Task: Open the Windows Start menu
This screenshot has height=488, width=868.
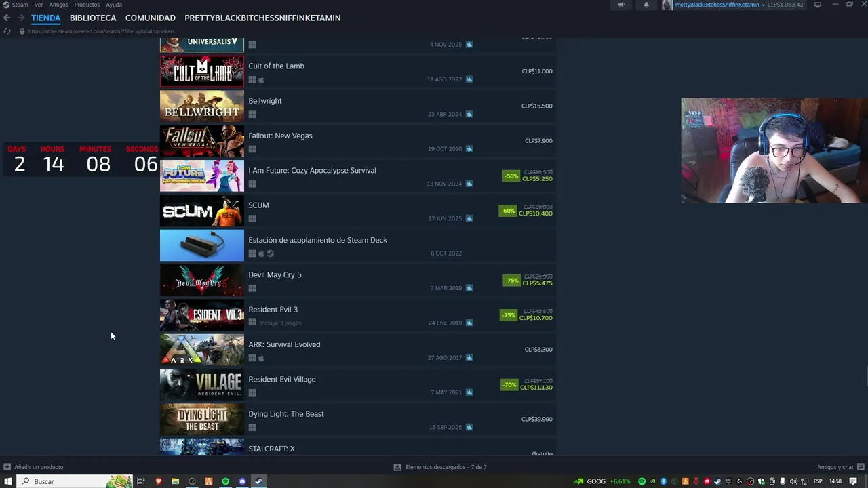Action: 7,481
